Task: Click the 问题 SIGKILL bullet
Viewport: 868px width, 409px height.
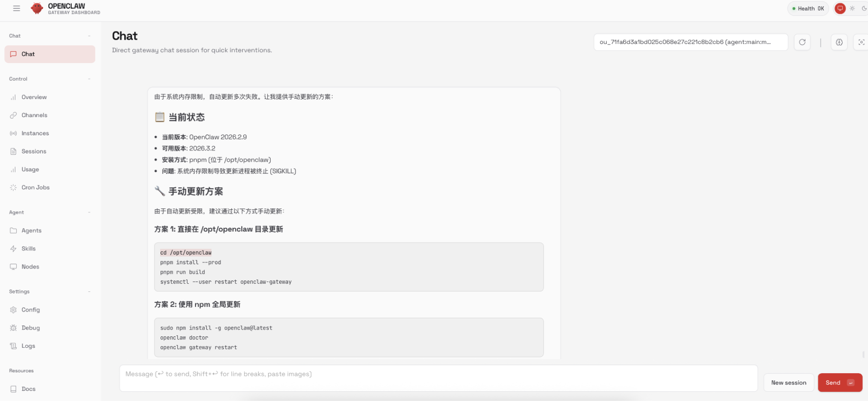Action: click(x=229, y=171)
